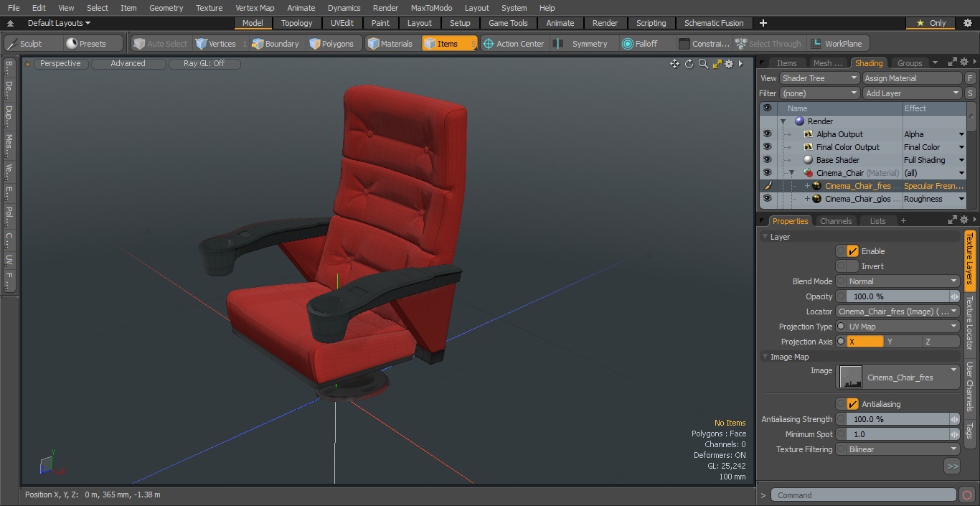Image resolution: width=980 pixels, height=506 pixels.
Task: Click the viewport pan (move) icon
Action: [x=675, y=64]
